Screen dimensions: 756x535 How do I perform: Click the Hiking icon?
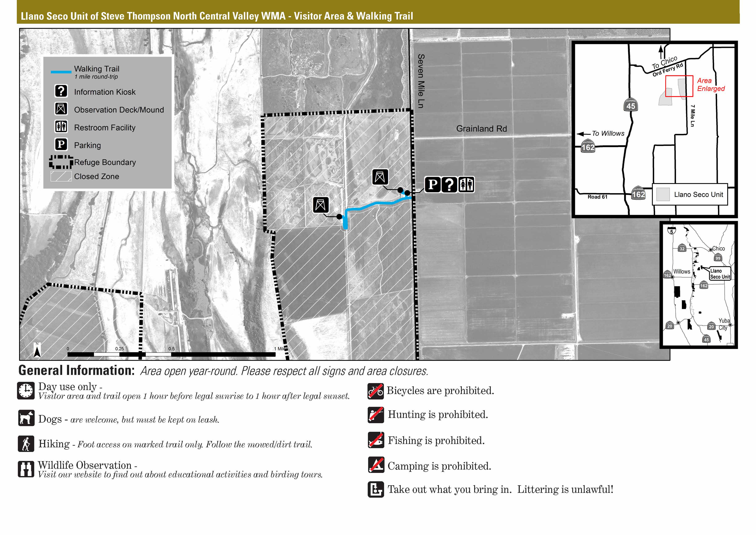click(26, 444)
